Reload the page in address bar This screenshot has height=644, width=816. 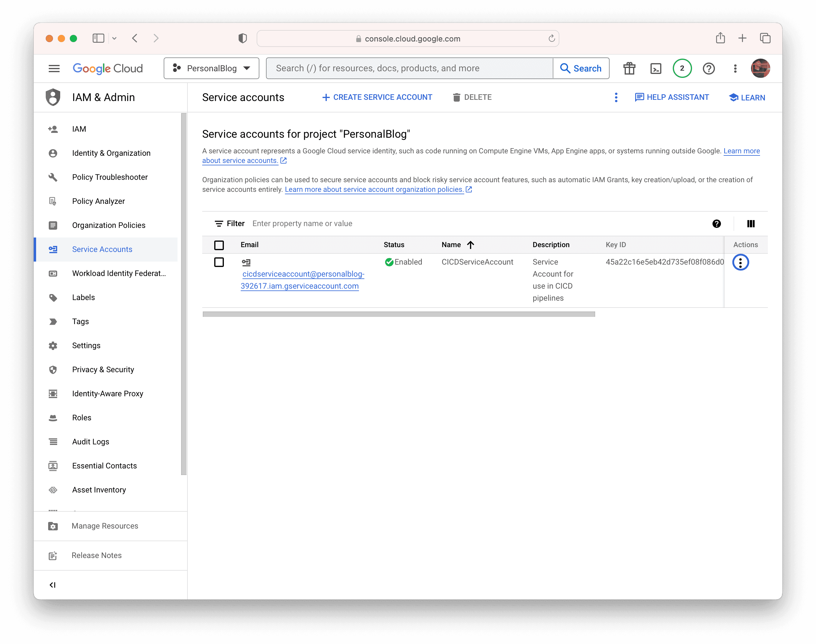coord(551,38)
